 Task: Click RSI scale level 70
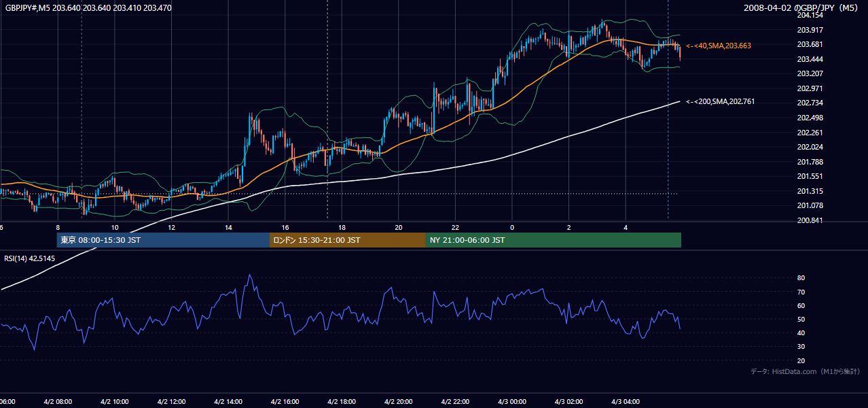click(801, 292)
